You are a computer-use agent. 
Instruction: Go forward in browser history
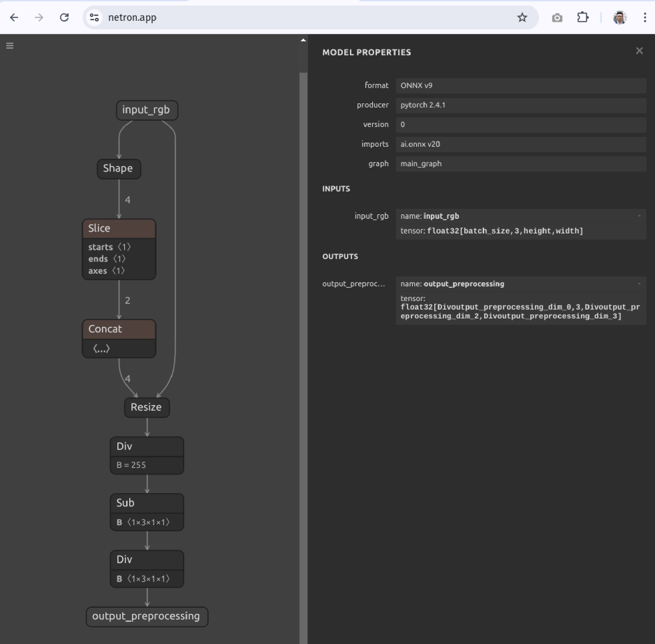point(39,17)
